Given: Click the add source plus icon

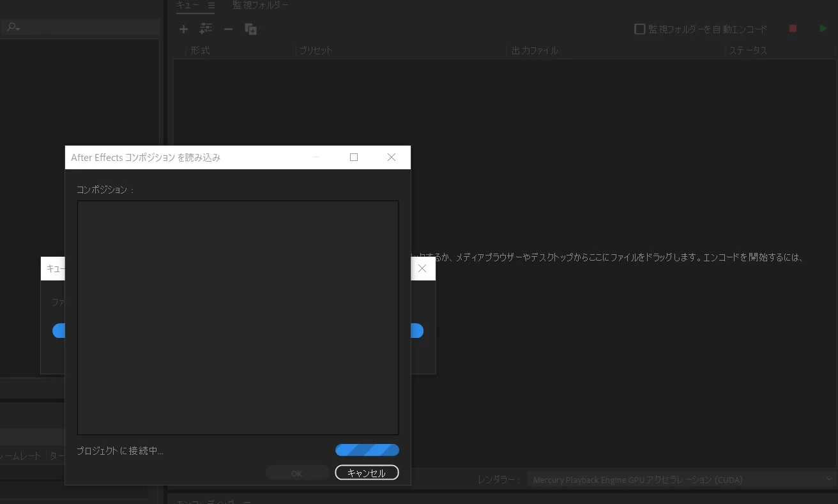Looking at the screenshot, I should click(183, 29).
